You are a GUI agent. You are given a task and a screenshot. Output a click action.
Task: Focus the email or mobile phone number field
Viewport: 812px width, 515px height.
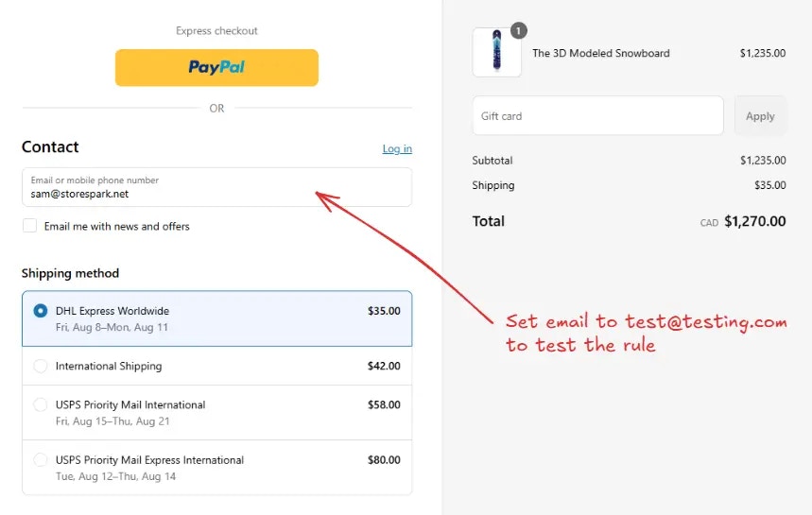pyautogui.click(x=217, y=187)
